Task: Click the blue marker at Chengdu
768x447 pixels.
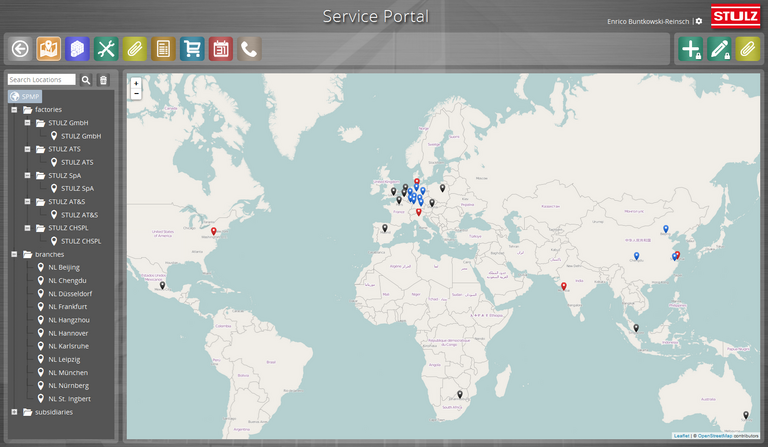Action: pyautogui.click(x=636, y=256)
